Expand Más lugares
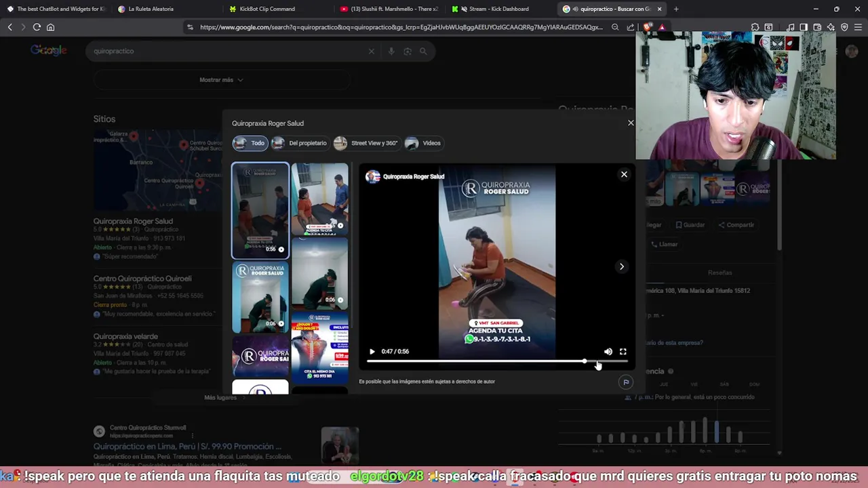868x488 pixels. pos(220,398)
